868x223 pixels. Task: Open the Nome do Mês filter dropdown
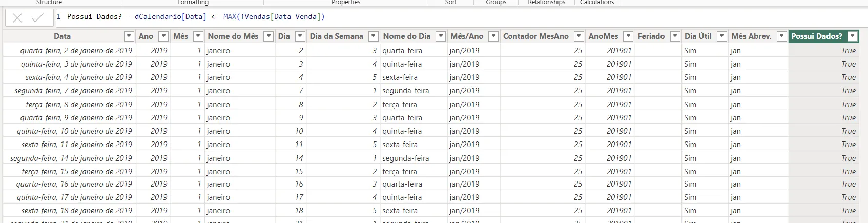pyautogui.click(x=268, y=36)
